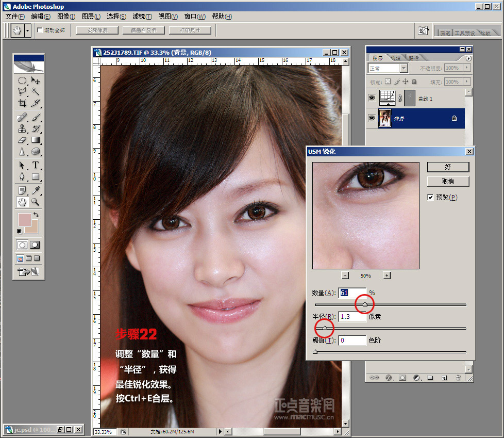The width and height of the screenshot is (504, 438).
Task: Toggle the 预览 preview checkbox
Action: (430, 197)
